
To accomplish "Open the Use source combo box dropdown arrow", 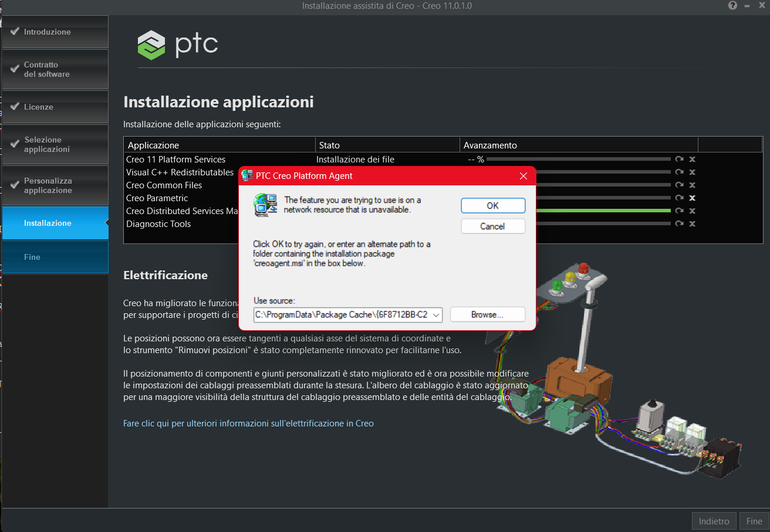I will [x=436, y=315].
